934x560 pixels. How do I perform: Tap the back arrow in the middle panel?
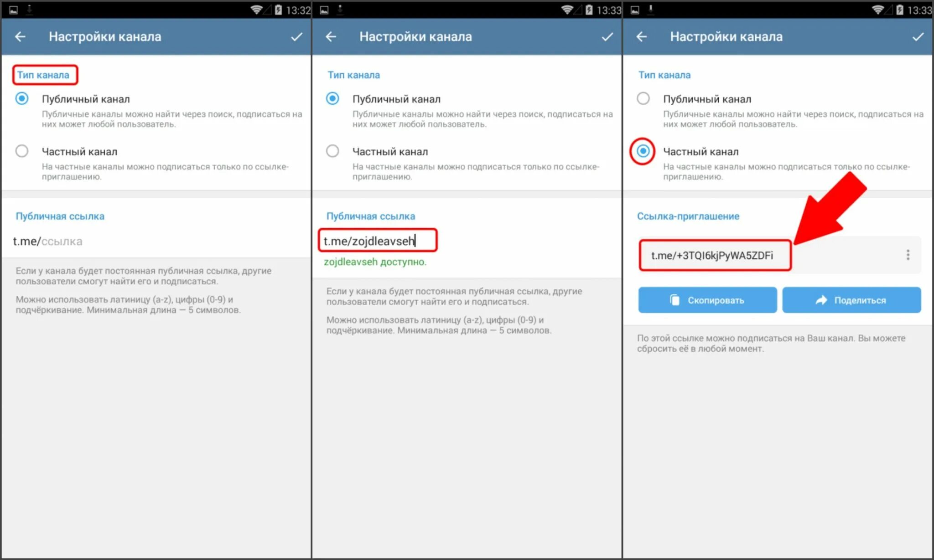point(331,36)
